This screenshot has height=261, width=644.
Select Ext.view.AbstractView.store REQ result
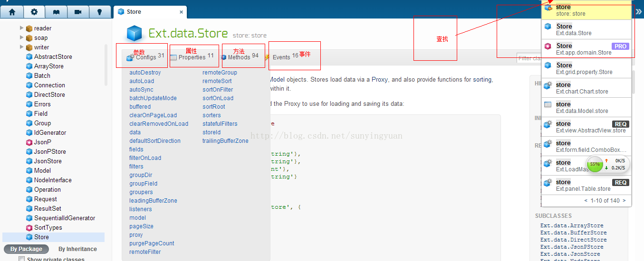pos(586,127)
